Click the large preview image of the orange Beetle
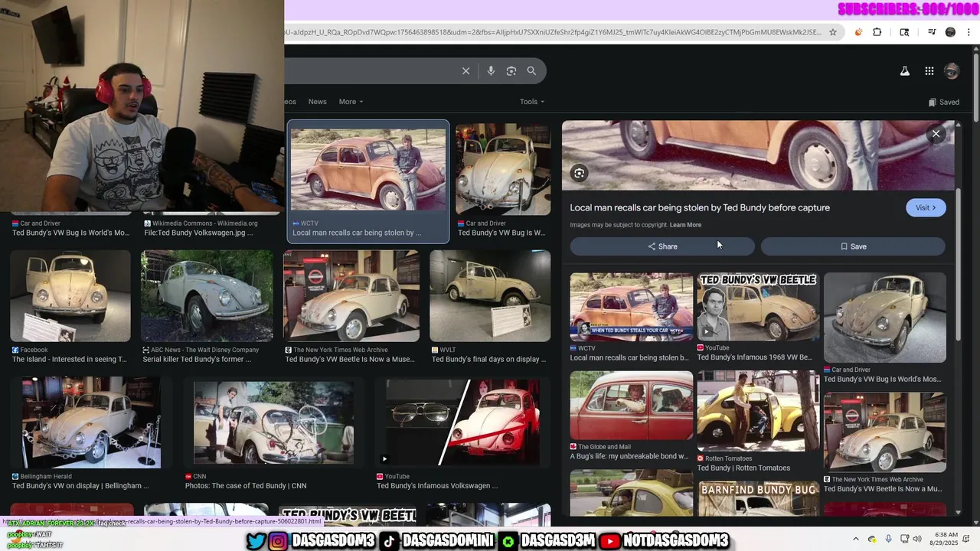The image size is (980, 551). (758, 155)
